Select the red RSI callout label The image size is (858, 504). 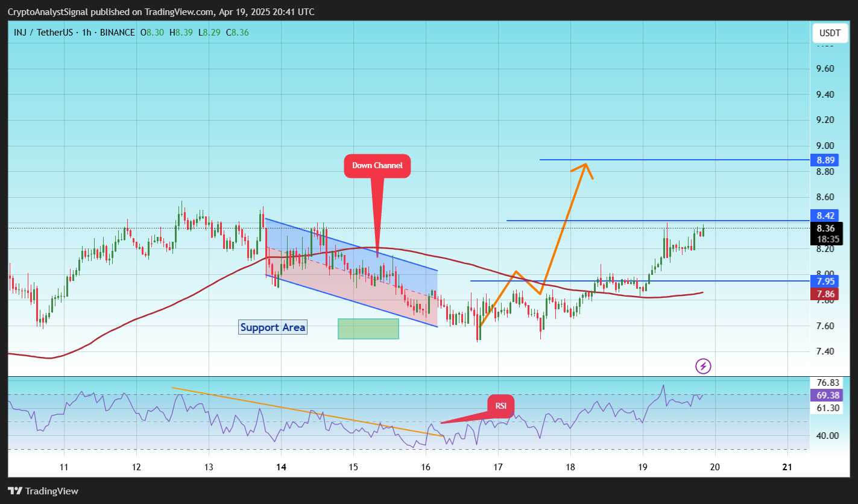(501, 406)
